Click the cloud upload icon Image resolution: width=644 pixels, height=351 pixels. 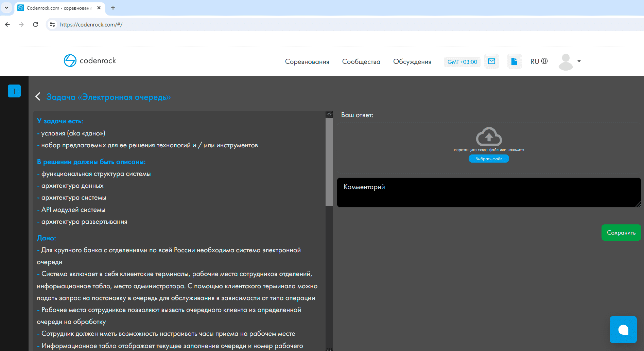(x=489, y=136)
